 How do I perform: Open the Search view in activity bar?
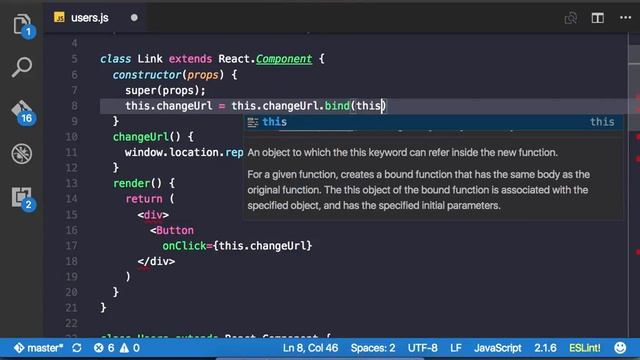coord(22,67)
